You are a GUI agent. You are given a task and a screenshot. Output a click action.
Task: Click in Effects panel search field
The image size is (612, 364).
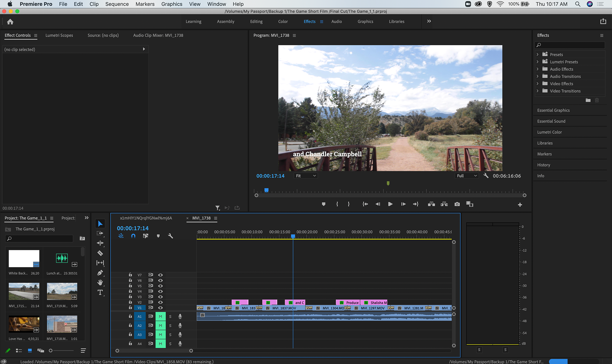(x=570, y=45)
